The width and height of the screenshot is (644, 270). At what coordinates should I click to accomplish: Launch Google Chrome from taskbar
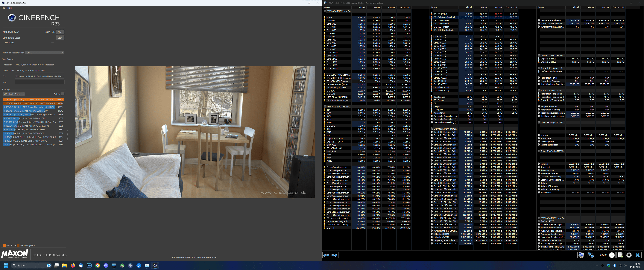click(x=98, y=265)
